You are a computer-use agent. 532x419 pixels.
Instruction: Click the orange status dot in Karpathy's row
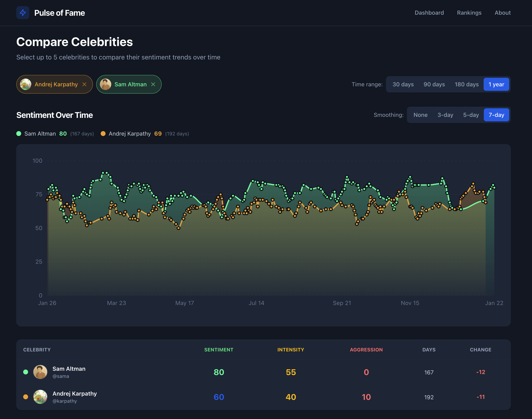pyautogui.click(x=26, y=397)
